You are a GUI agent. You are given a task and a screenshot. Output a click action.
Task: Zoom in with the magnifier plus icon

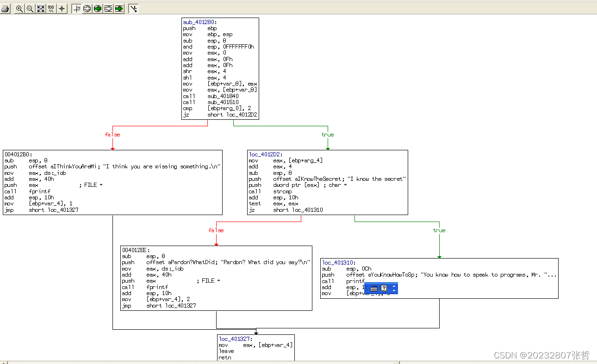[x=19, y=9]
